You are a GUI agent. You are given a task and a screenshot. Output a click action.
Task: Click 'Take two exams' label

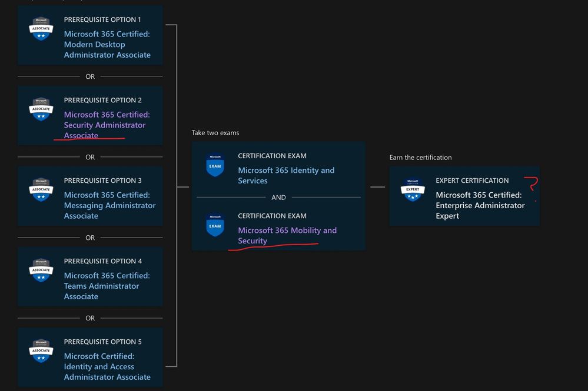click(215, 132)
